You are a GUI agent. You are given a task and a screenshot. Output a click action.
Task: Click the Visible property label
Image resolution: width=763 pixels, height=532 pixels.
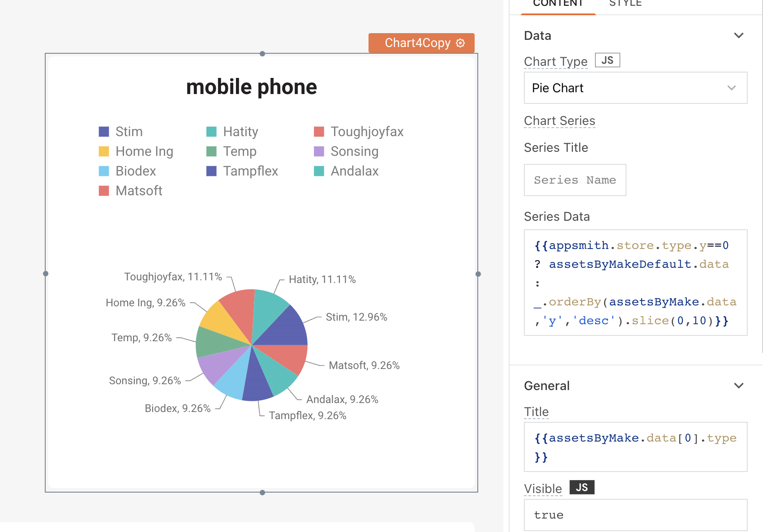tap(543, 489)
